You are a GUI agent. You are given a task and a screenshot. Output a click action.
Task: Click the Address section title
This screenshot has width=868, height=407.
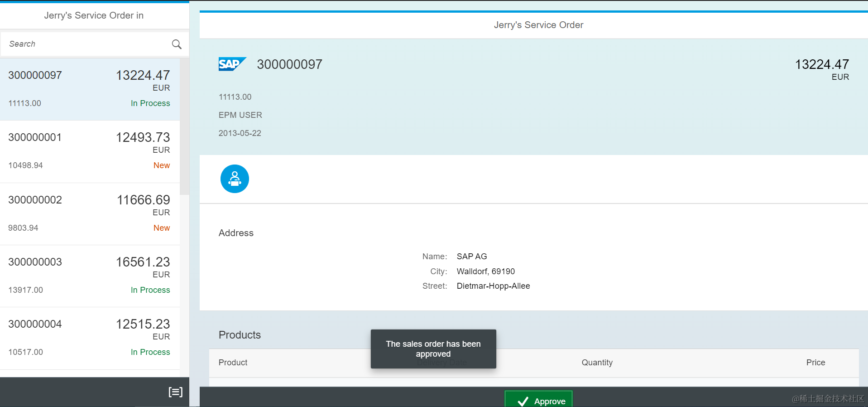[236, 233]
